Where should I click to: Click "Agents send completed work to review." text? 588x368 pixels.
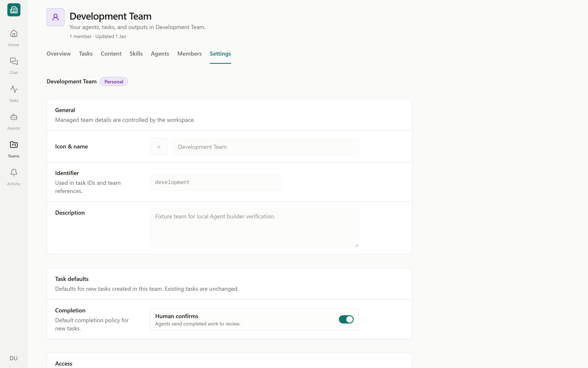point(198,324)
